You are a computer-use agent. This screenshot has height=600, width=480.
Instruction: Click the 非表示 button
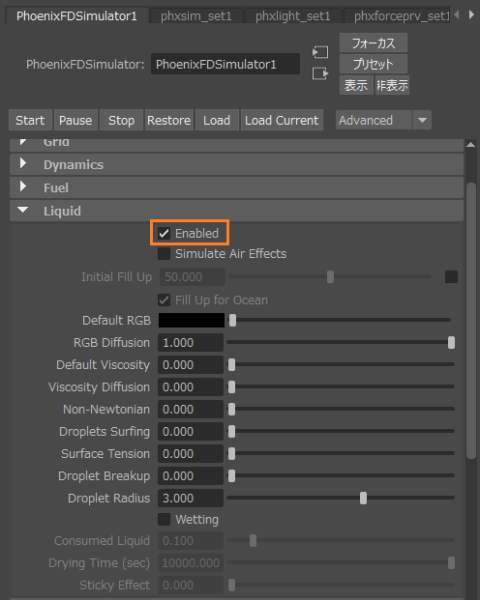tap(392, 85)
